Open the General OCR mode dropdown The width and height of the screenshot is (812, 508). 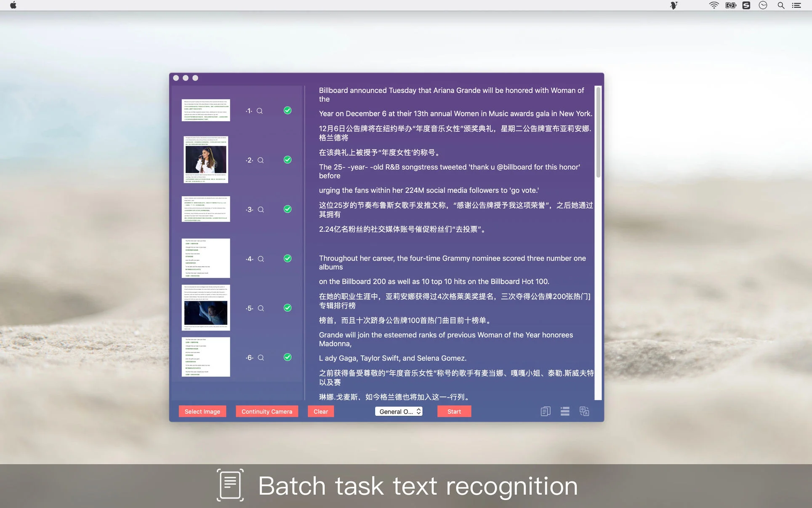click(x=399, y=412)
